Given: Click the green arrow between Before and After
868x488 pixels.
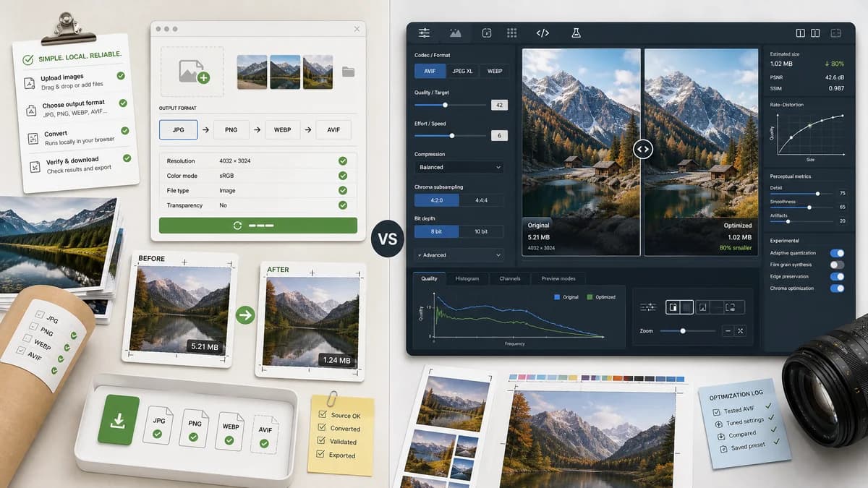Looking at the screenshot, I should point(246,314).
